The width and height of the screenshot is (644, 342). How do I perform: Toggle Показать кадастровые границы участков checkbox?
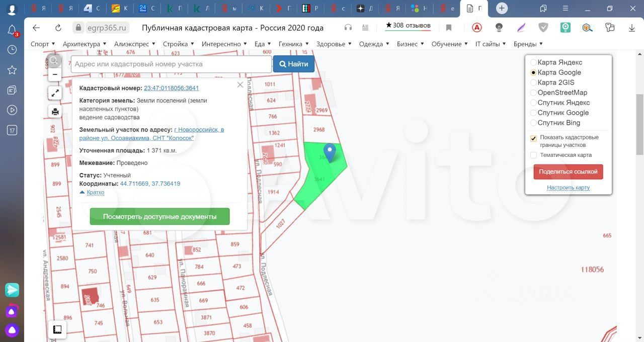533,138
